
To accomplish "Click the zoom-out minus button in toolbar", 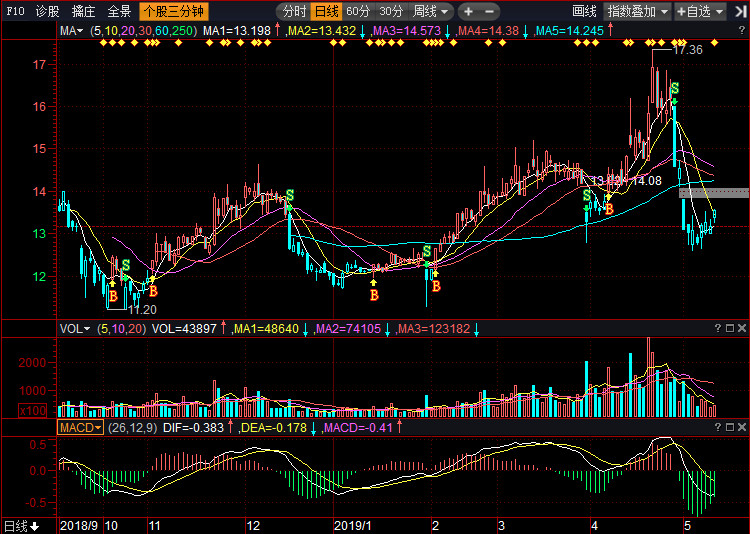I will pos(491,12).
